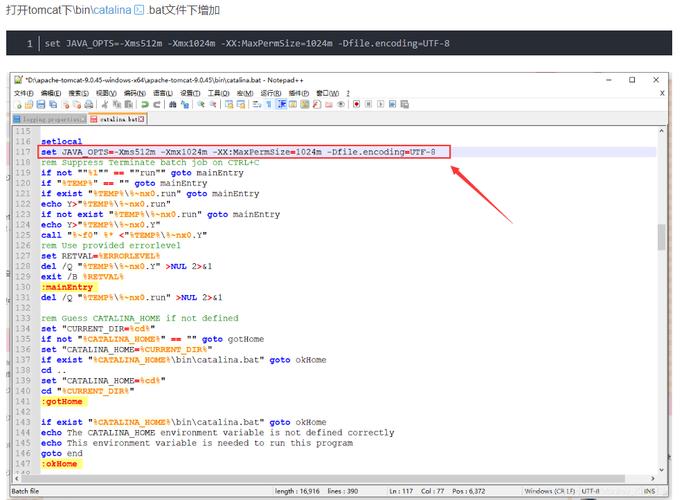
Task: Select the catalina.bat tab
Action: [116, 118]
